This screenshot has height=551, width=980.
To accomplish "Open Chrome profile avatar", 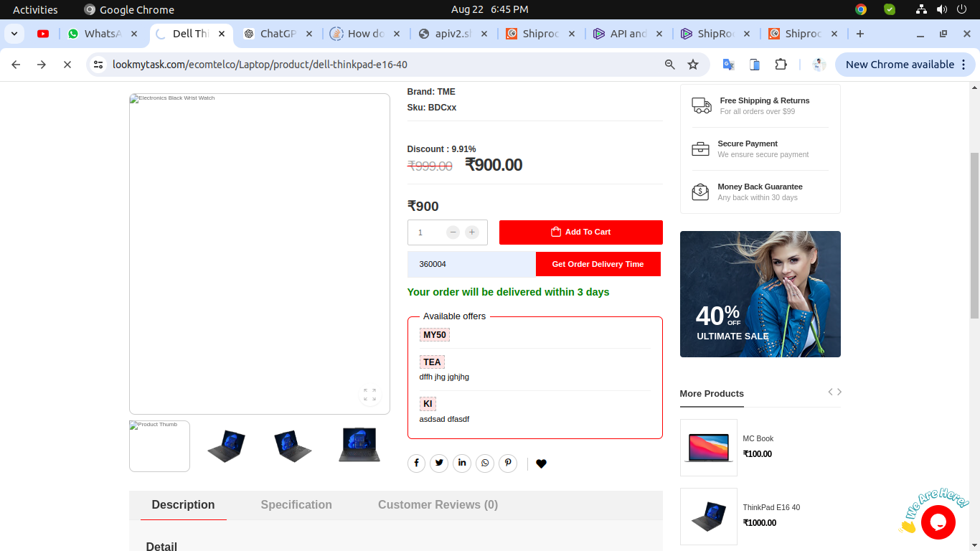I will tap(819, 65).
